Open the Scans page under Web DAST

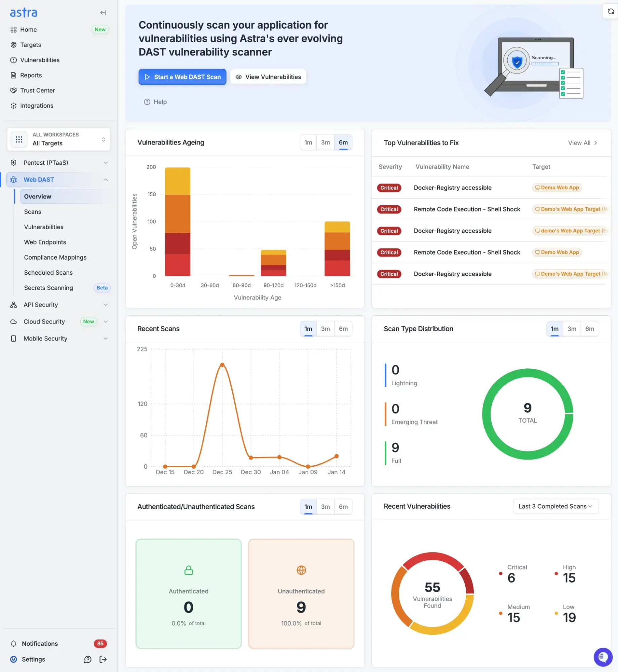pyautogui.click(x=32, y=212)
